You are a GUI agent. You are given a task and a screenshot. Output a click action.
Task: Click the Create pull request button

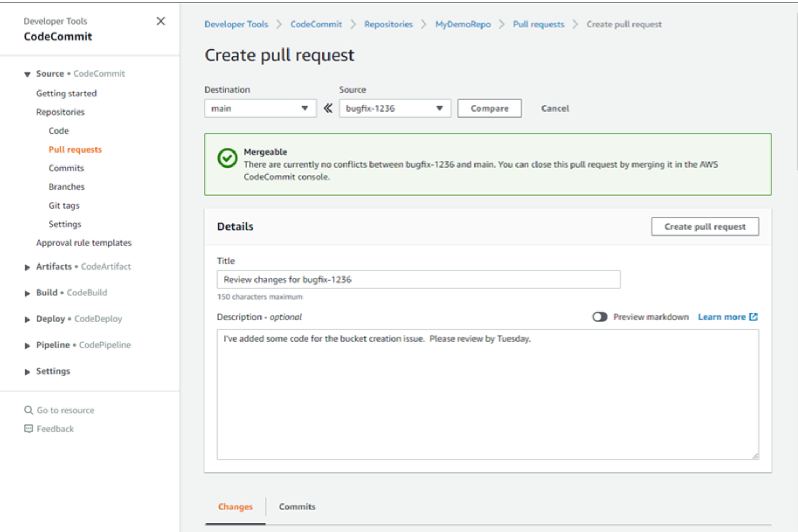[705, 226]
